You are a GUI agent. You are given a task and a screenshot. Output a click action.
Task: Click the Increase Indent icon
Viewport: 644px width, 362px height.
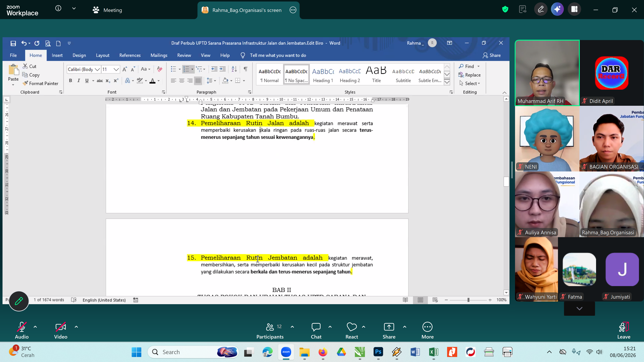223,69
